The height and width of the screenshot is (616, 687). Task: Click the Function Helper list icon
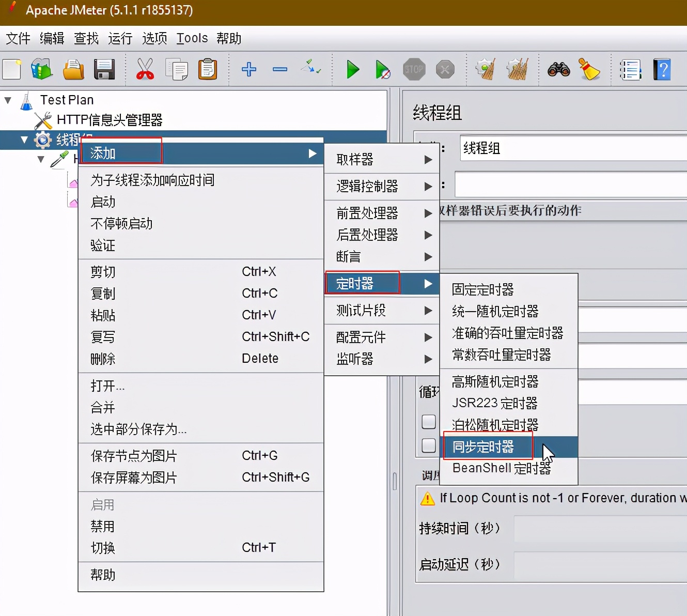tap(631, 69)
